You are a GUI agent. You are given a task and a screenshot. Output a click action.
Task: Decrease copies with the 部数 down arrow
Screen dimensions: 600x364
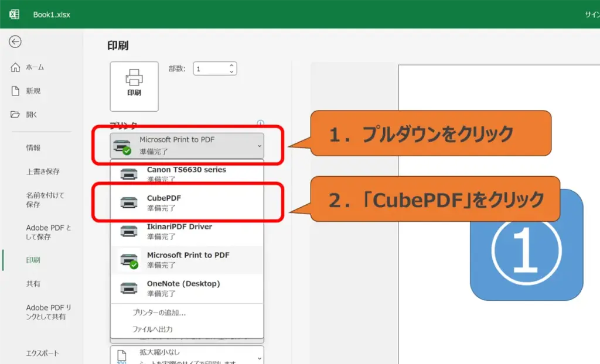point(232,72)
